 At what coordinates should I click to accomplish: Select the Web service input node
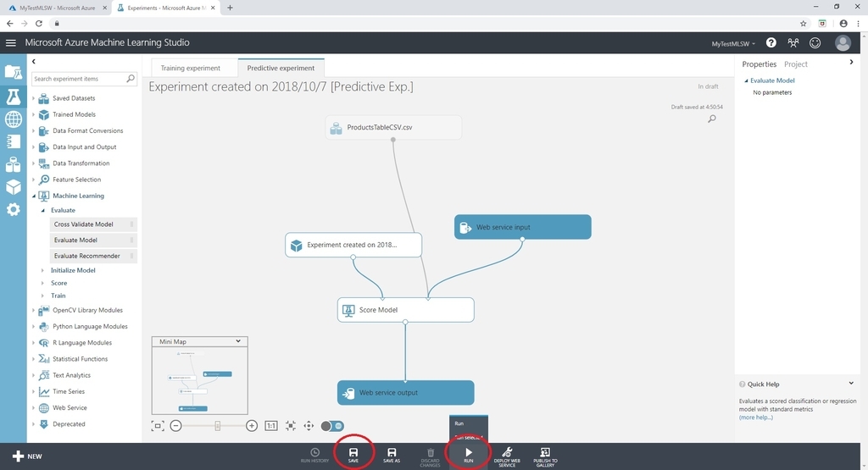[522, 227]
